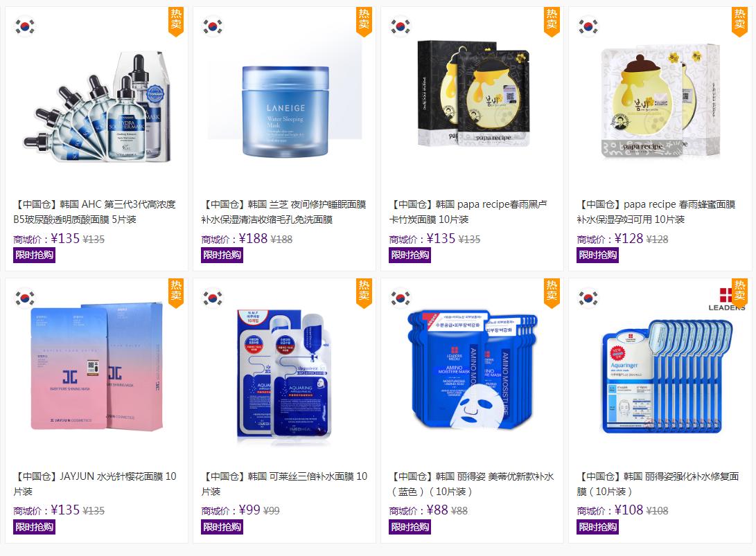Open the Laneige Water Sleeping Mask image

point(285,111)
